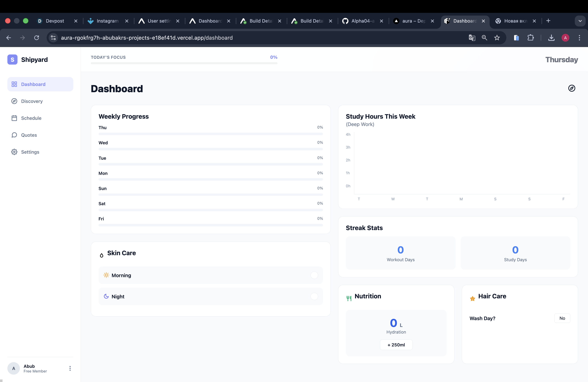588x382 pixels.
Task: Switch to the Alpha04 GitHub tab
Action: [x=362, y=21]
